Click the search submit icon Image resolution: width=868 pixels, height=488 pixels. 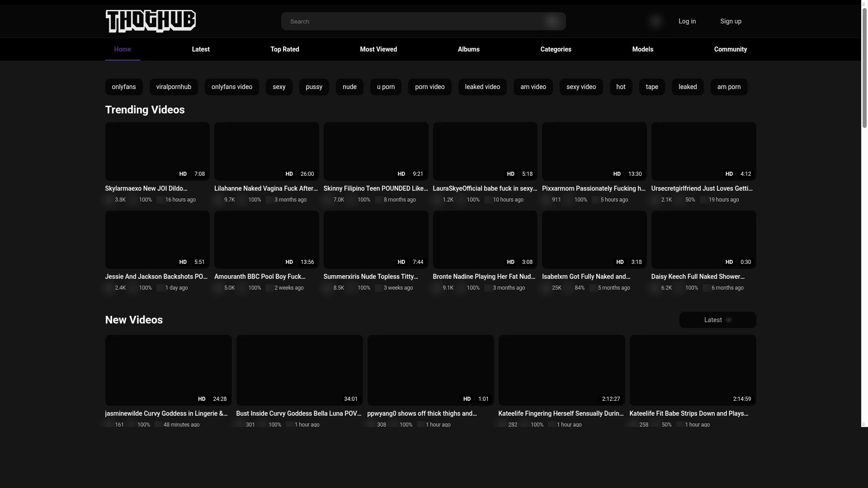click(552, 21)
